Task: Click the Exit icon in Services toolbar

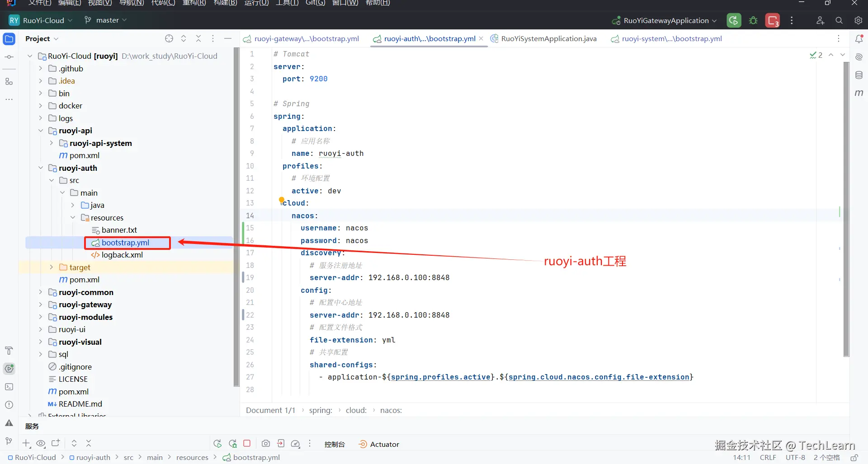Action: (281, 444)
